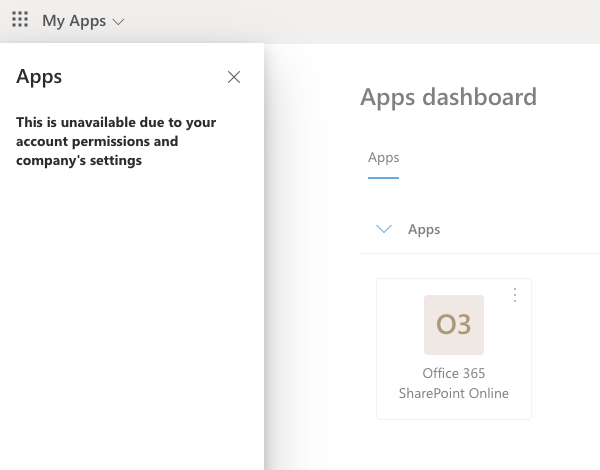Select the Apps tab under dashboard
This screenshot has width=600, height=470.
click(x=383, y=158)
